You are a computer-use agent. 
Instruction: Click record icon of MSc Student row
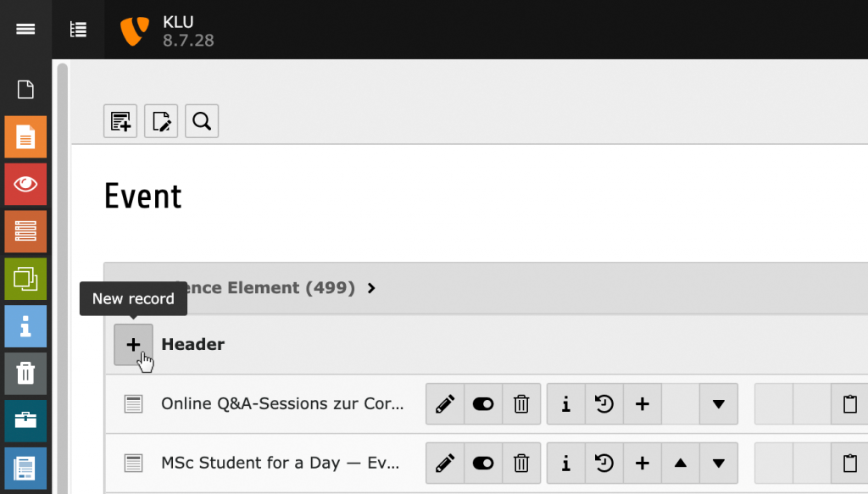point(133,463)
